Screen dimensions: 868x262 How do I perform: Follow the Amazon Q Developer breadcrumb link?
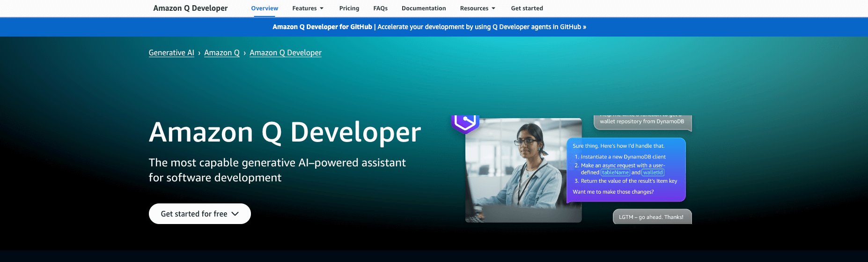[x=286, y=52]
